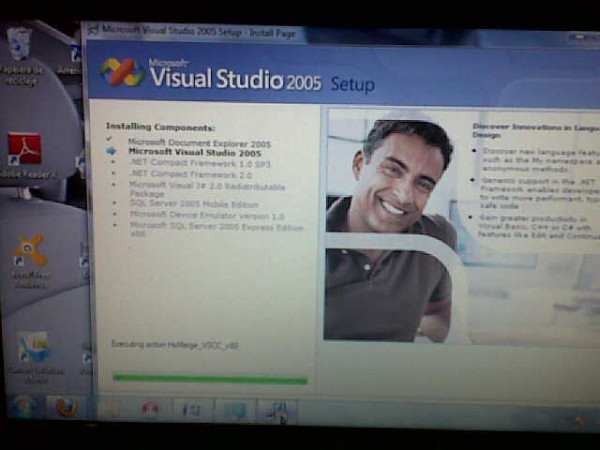Open the yellow folder taskbar icon
Viewport: 600px width, 450px height.
click(x=111, y=409)
